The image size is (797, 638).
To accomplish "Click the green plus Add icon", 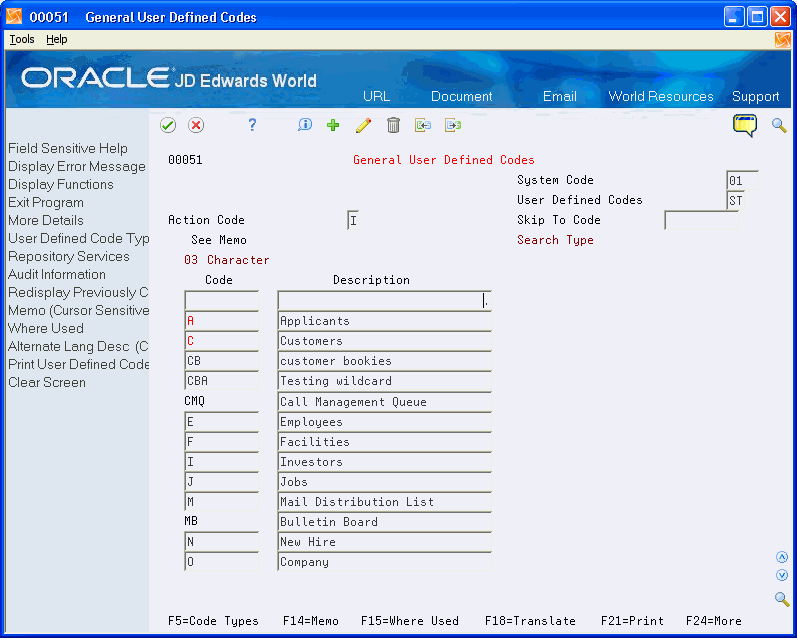I will pos(333,125).
